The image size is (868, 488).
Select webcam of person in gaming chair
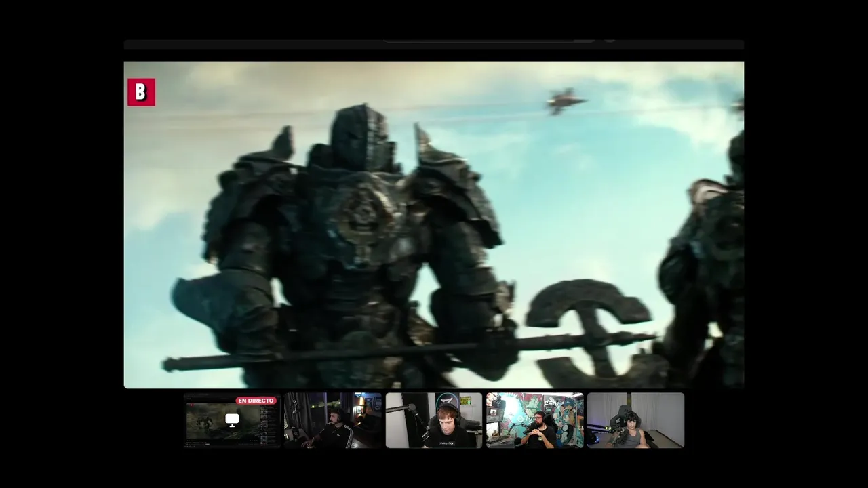point(635,420)
